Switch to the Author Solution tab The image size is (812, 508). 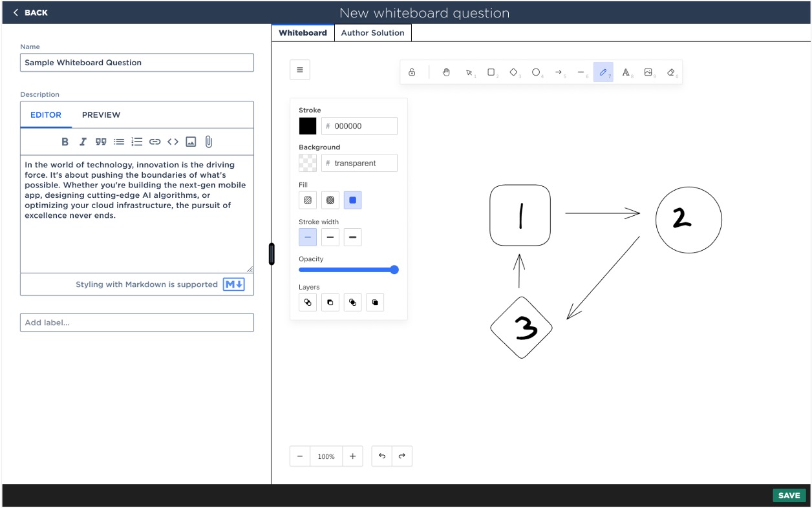372,33
